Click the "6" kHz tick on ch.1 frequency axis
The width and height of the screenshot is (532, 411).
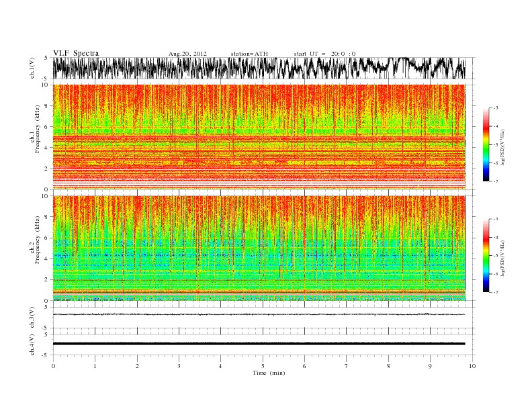tap(47, 127)
